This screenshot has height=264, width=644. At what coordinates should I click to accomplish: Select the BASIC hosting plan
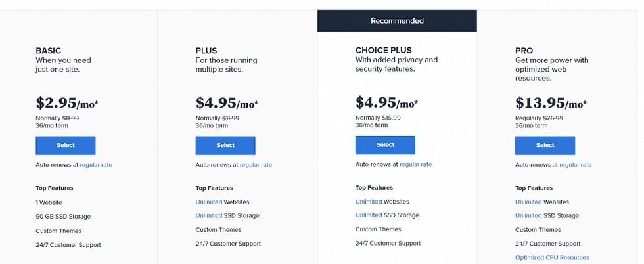tap(66, 145)
